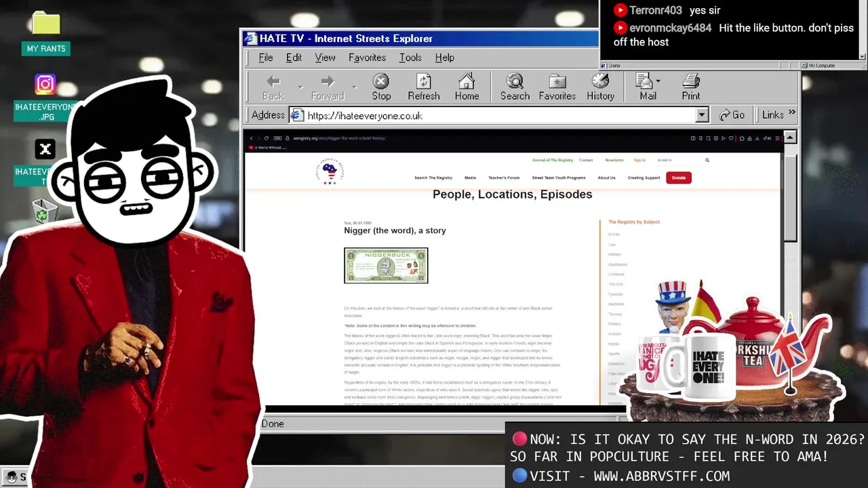The width and height of the screenshot is (868, 488).
Task: Click the YouTube icon beside Terronr403
Action: 620,10
